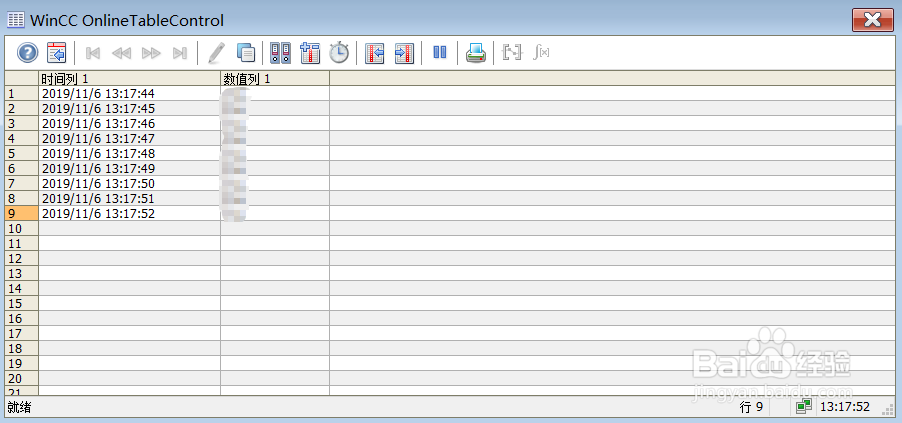This screenshot has width=902, height=423.
Task: Open the configuration dialog icon
Action: pos(57,53)
